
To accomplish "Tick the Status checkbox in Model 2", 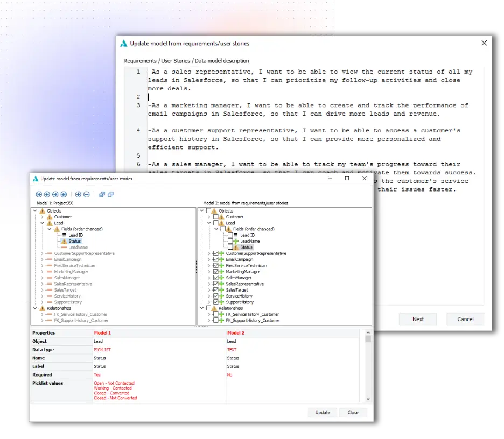I will point(230,247).
